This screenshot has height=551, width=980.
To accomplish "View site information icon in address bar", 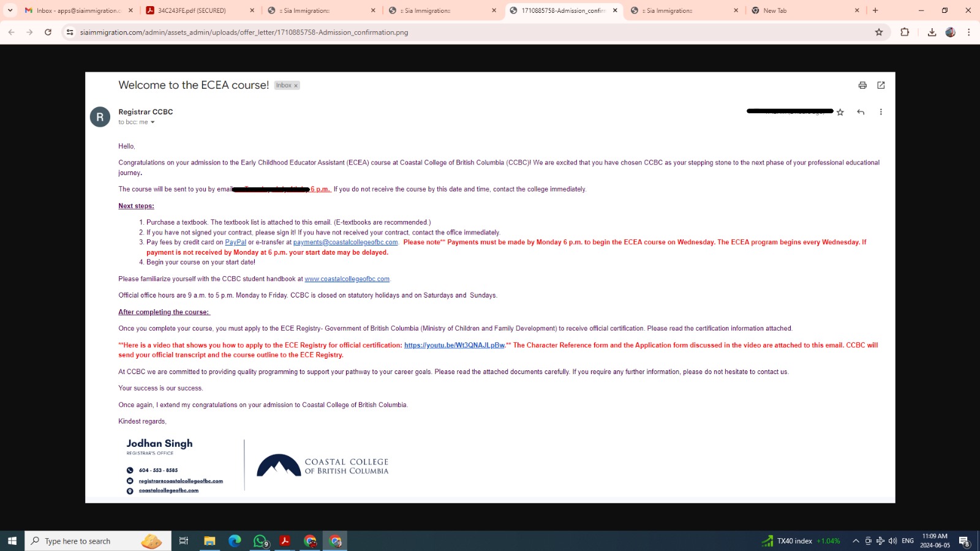I will click(x=70, y=32).
